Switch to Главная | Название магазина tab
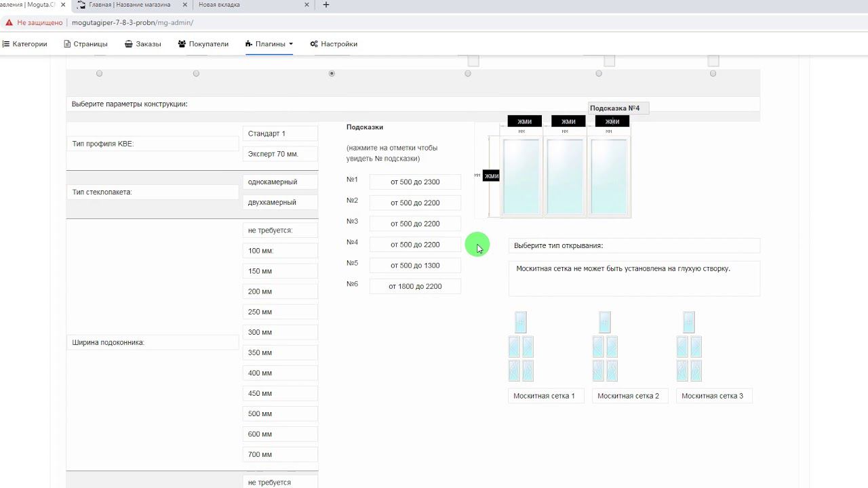 click(x=130, y=5)
